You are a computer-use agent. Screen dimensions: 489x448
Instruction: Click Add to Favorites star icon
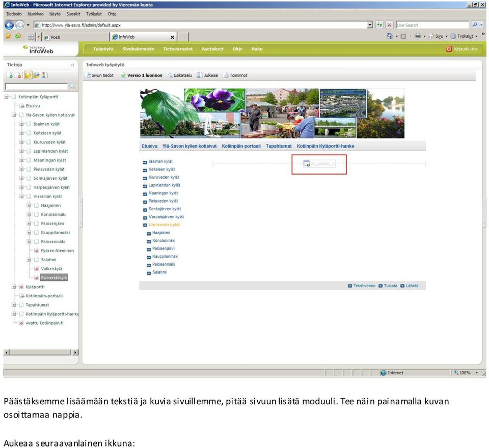tap(18, 37)
